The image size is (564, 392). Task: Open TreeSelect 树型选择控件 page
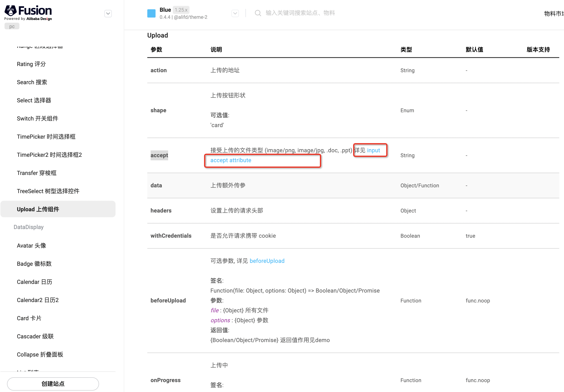coord(48,191)
